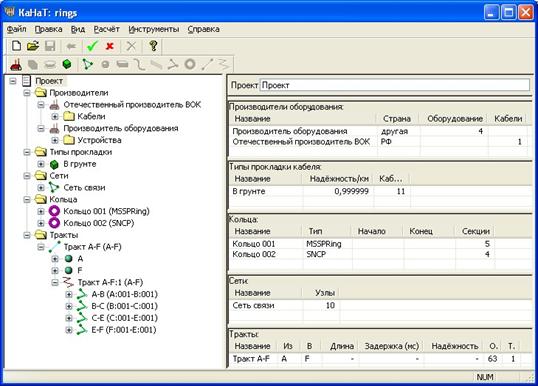Click the section icon of A-B (A:001-B:001)
Image resolution: width=538 pixels, height=386 pixels.
pos(82,294)
